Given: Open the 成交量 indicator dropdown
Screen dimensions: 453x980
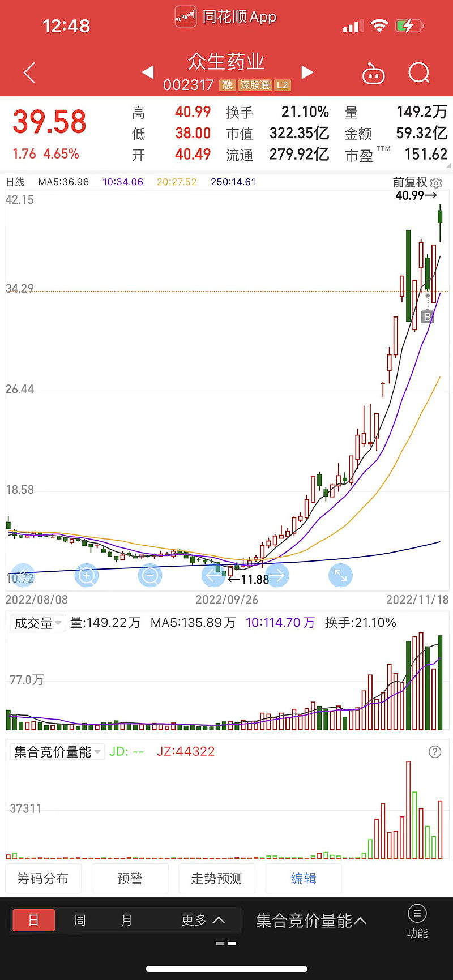Looking at the screenshot, I should [38, 623].
